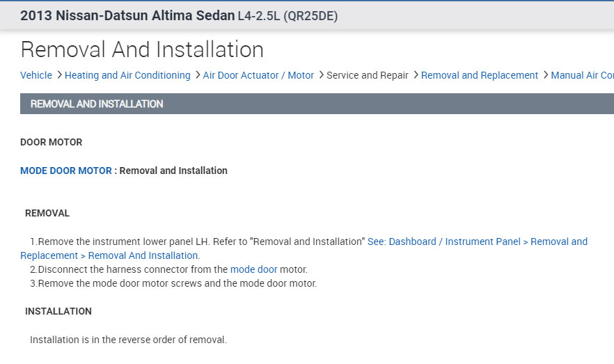
Task: Click chevron before Removal and Replacement breadcrumb
Action: pyautogui.click(x=415, y=75)
